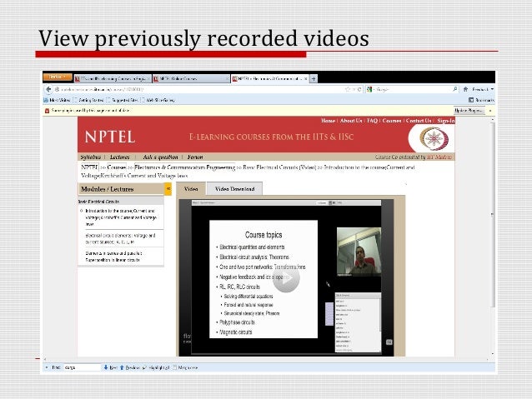Select Introduction to the course lecture
The image size is (532, 399).
coord(121,217)
